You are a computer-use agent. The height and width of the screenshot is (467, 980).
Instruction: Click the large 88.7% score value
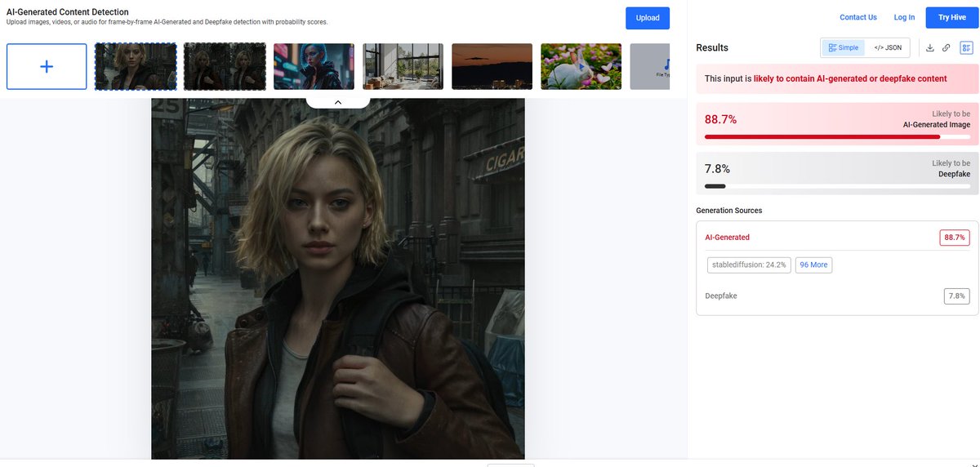[x=720, y=119]
